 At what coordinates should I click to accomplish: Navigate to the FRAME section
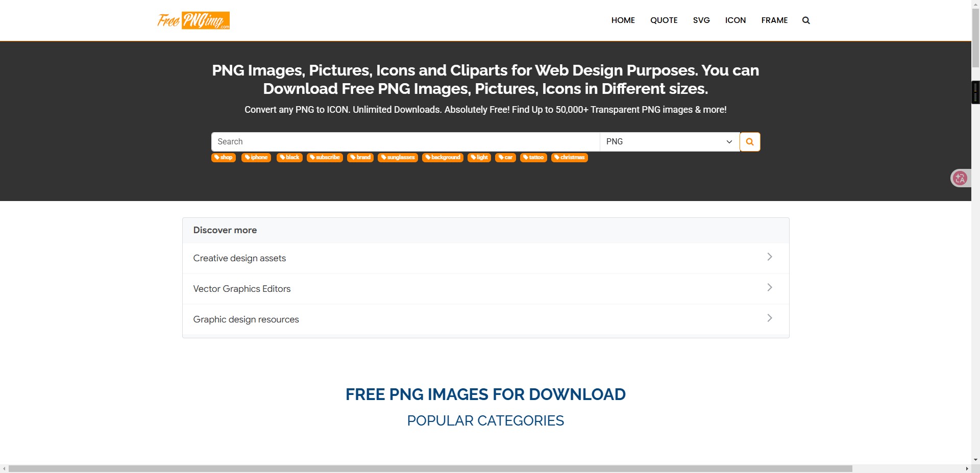coord(774,20)
